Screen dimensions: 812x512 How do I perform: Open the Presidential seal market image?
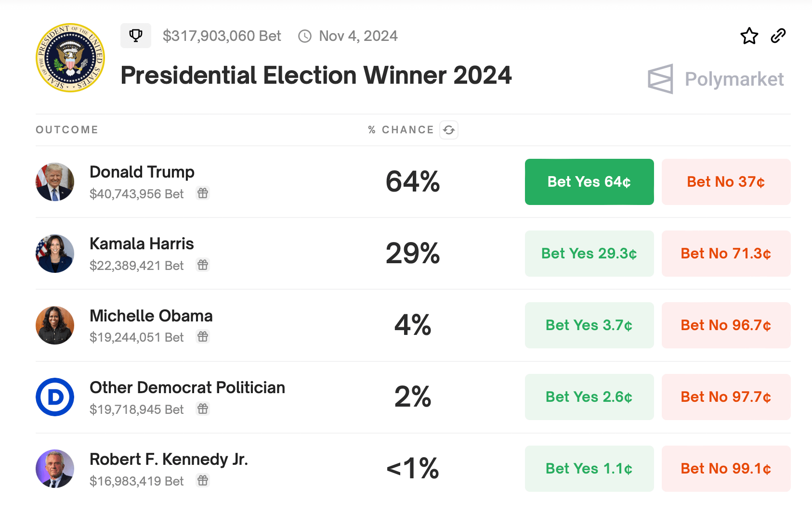point(70,58)
